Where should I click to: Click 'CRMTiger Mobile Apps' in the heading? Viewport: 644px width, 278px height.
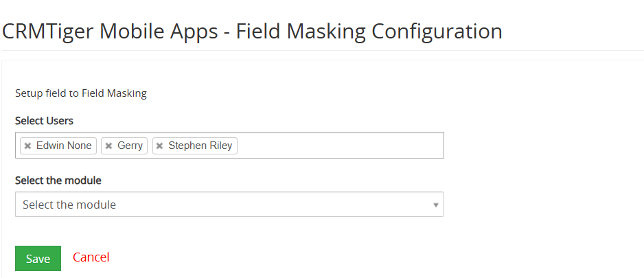click(110, 32)
